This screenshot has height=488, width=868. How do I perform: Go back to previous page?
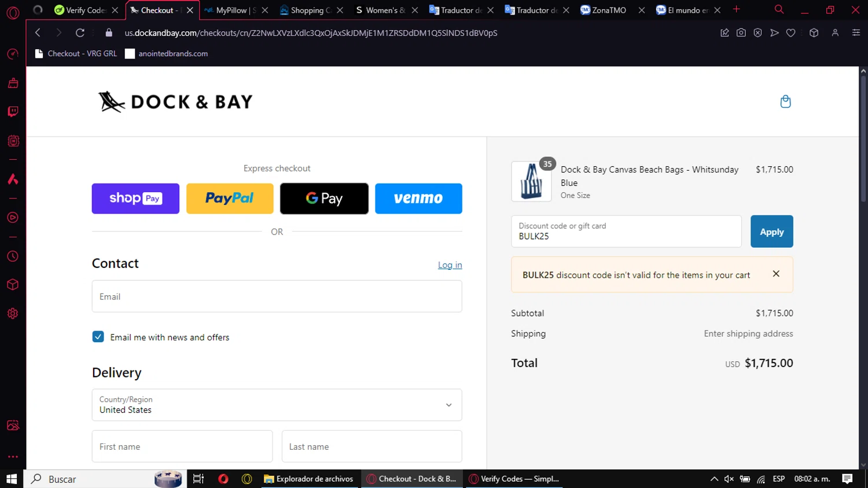pyautogui.click(x=38, y=33)
